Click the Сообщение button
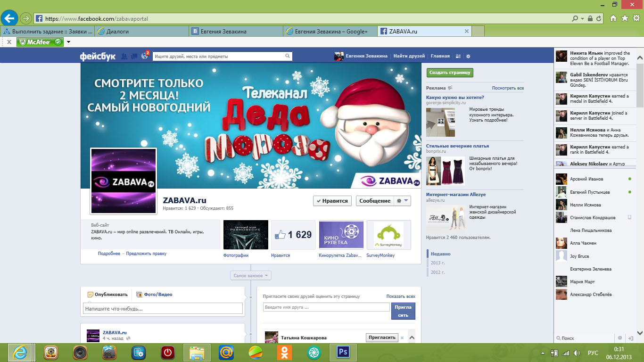 pyautogui.click(x=375, y=201)
